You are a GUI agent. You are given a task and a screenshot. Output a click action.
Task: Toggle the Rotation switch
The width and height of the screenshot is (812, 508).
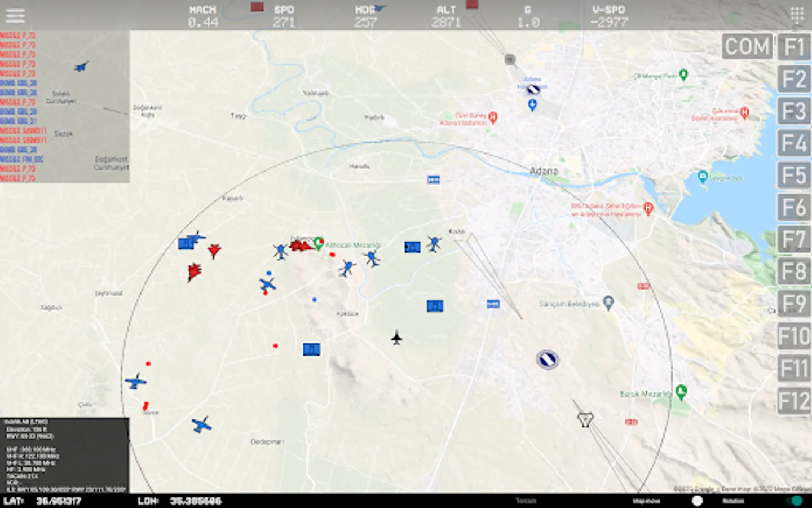pos(795,501)
